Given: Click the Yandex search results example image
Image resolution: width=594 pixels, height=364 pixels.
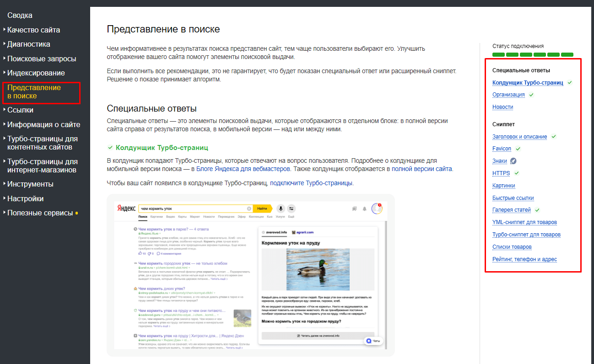Looking at the screenshot, I should coord(250,275).
